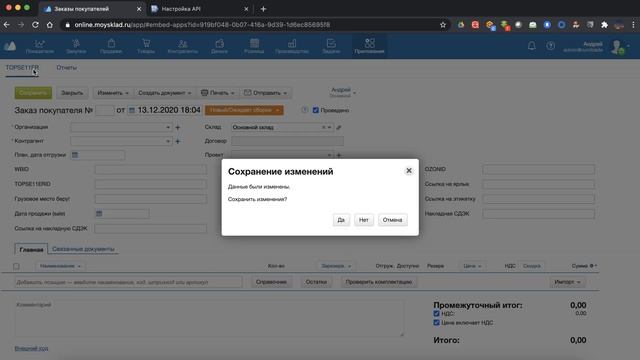
Task: Add new Контрагент with plus icon
Action: click(x=178, y=141)
